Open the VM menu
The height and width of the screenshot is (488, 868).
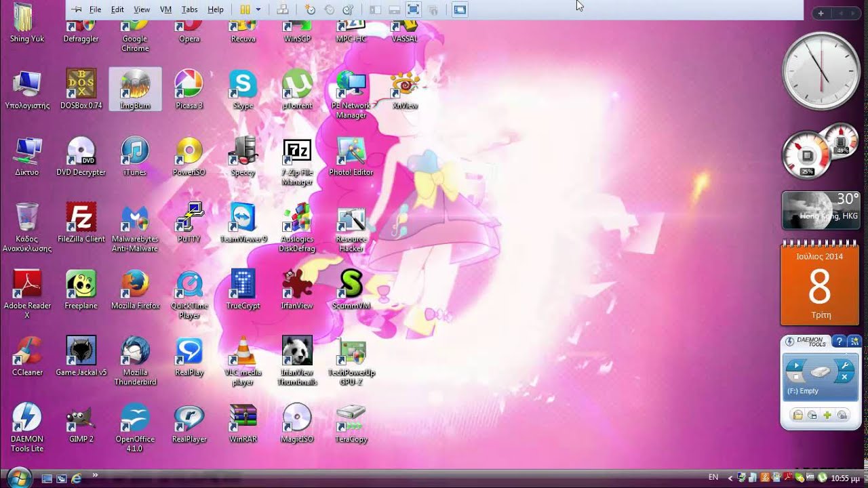point(165,9)
